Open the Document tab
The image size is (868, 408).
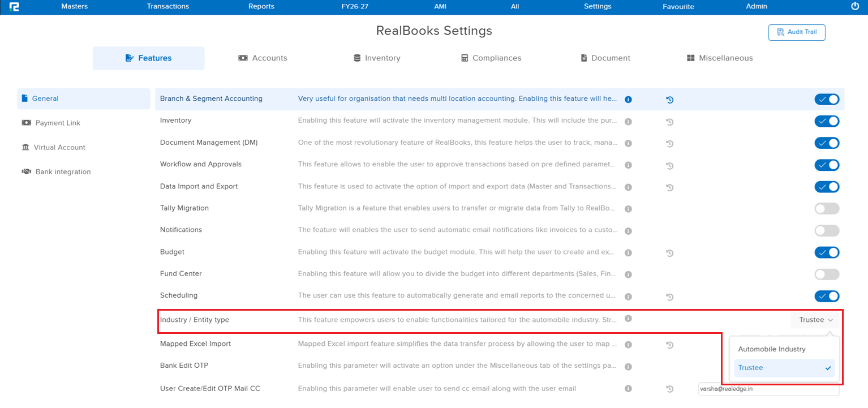pos(605,58)
